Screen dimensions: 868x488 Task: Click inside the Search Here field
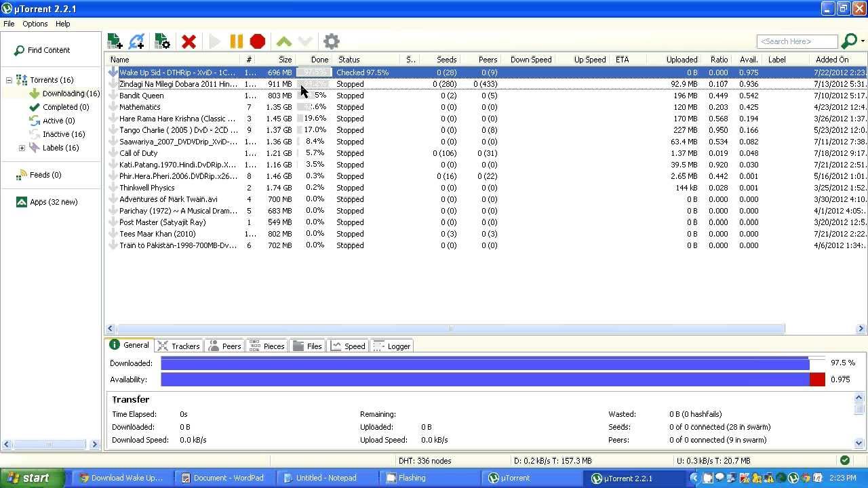(x=797, y=41)
